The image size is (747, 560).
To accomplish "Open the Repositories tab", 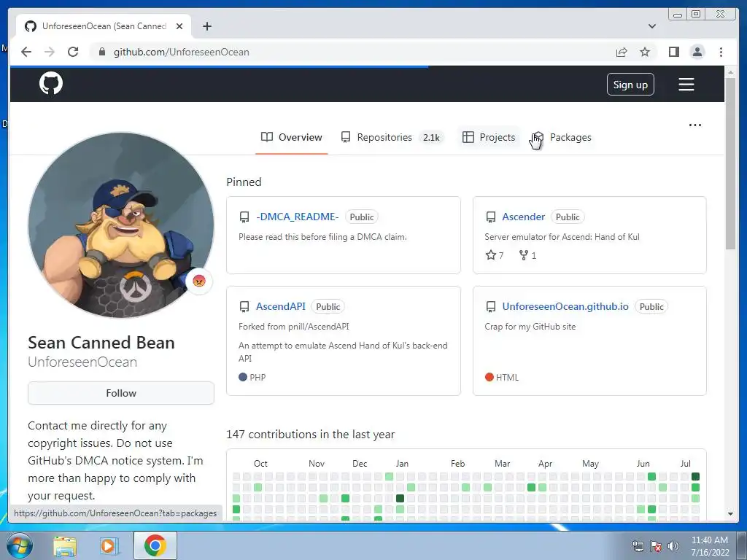I will (x=391, y=137).
